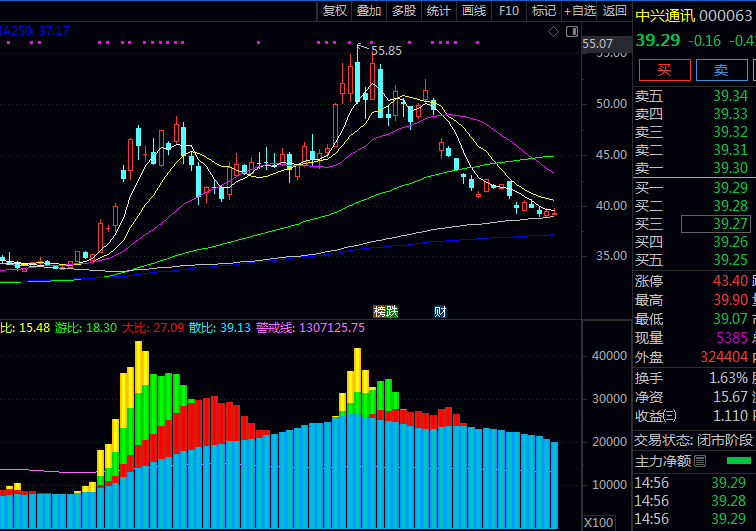756x531 pixels.
Task: Click the 55.85 high price flag
Action: (x=386, y=50)
